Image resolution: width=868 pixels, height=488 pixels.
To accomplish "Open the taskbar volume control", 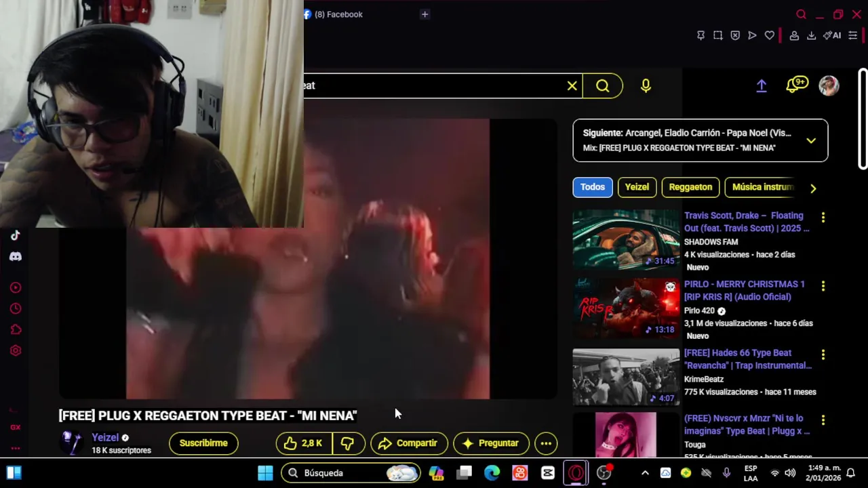I will (790, 473).
